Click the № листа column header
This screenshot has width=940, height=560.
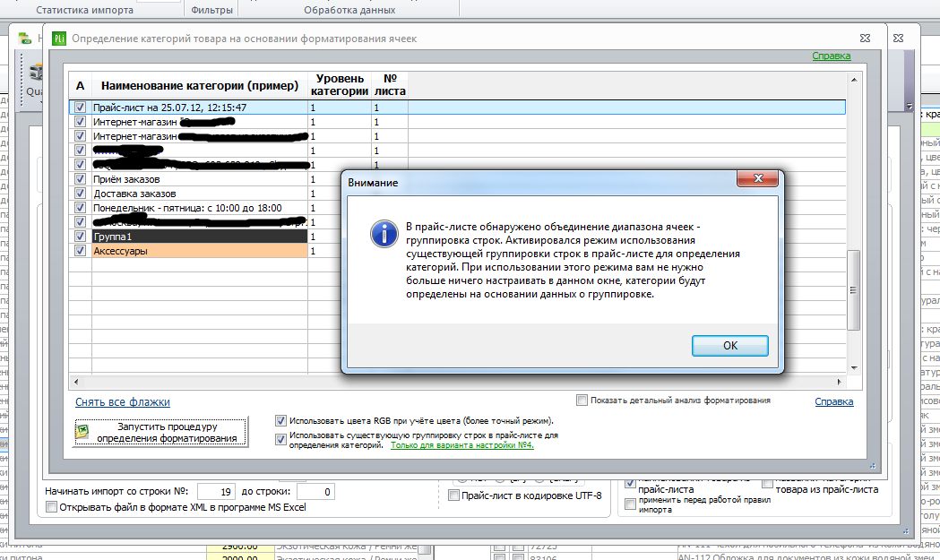coord(390,85)
